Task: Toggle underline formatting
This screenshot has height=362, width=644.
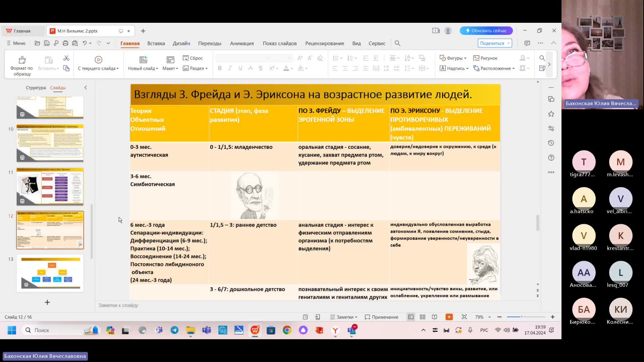Action: coord(240,68)
